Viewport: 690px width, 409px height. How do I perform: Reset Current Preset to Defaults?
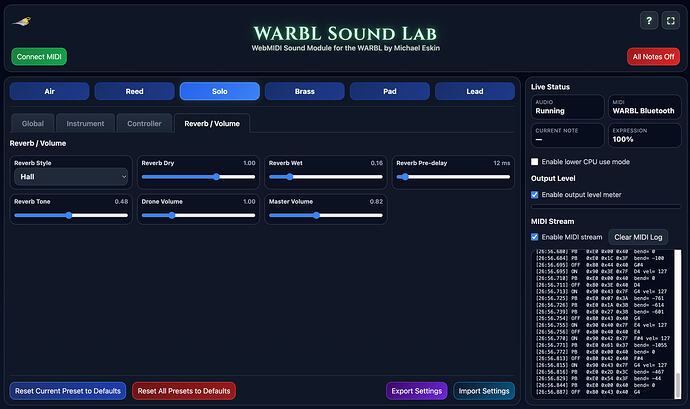tap(68, 391)
